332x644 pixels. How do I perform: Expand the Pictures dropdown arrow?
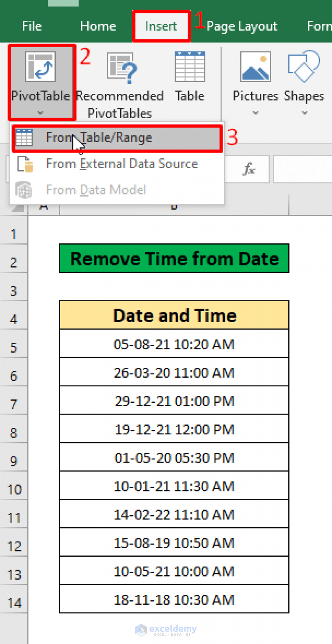click(255, 113)
